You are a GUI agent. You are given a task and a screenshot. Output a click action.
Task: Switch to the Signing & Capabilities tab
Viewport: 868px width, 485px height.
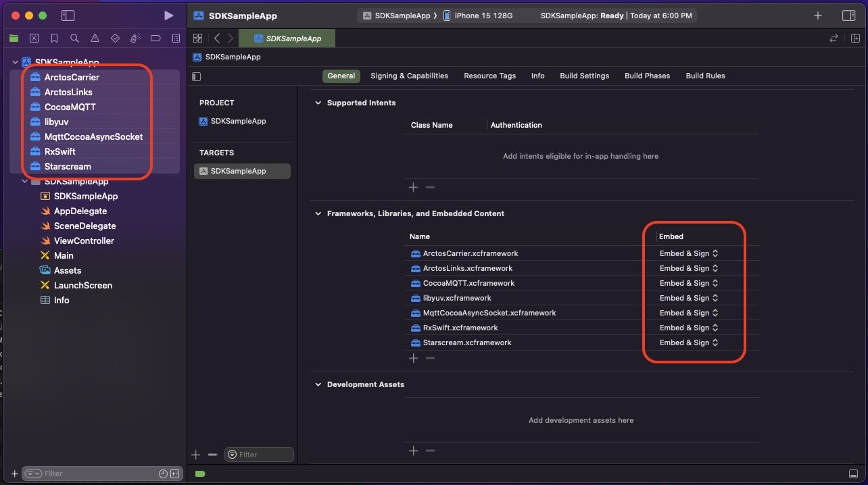409,76
